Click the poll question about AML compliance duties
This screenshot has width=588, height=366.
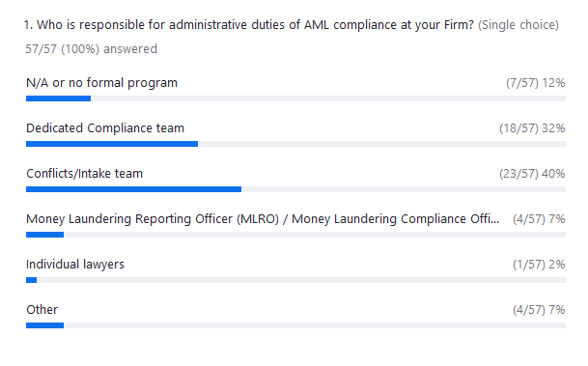pyautogui.click(x=249, y=25)
